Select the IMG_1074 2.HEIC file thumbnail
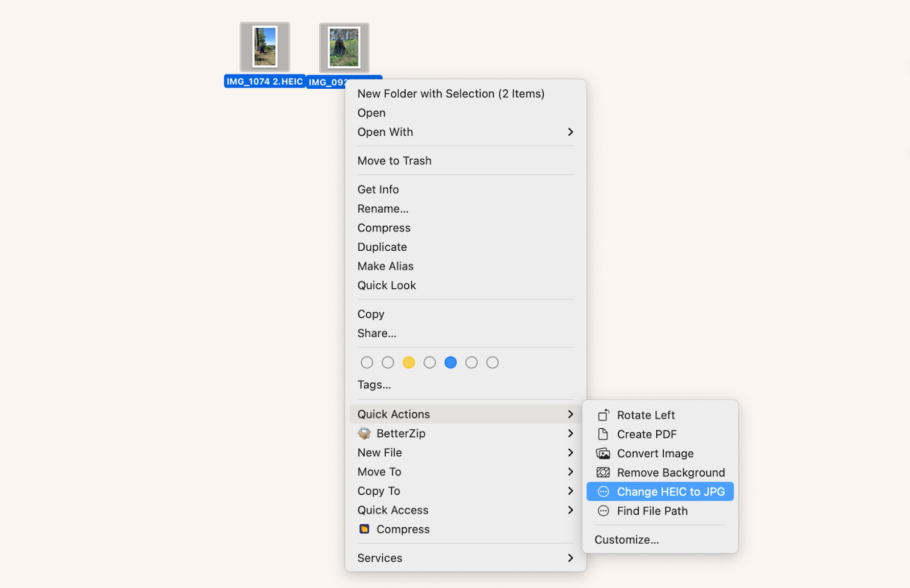Screen dimensions: 910x588 264,46
